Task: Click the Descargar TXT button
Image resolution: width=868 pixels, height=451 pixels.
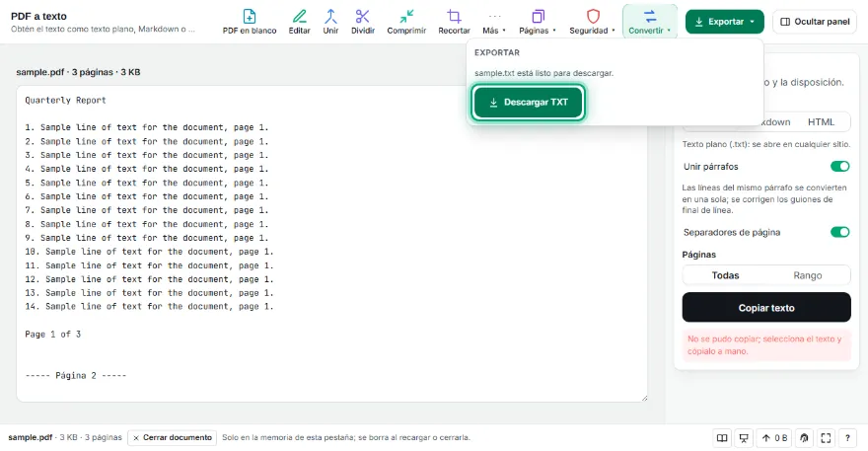Action: click(x=528, y=102)
